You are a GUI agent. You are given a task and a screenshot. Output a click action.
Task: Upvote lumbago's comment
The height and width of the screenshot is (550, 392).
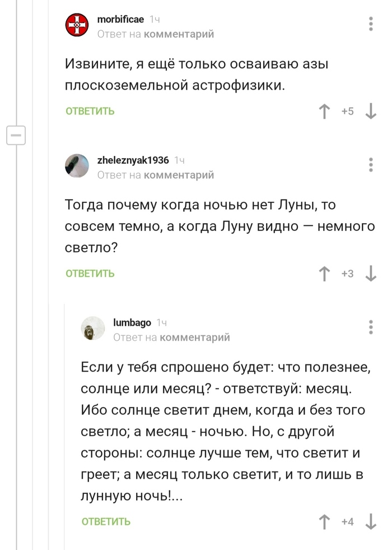323,522
